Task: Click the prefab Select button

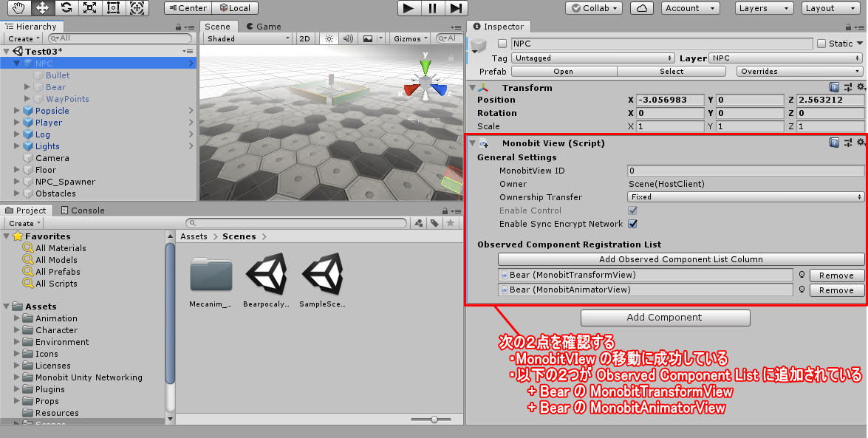Action: [x=671, y=71]
